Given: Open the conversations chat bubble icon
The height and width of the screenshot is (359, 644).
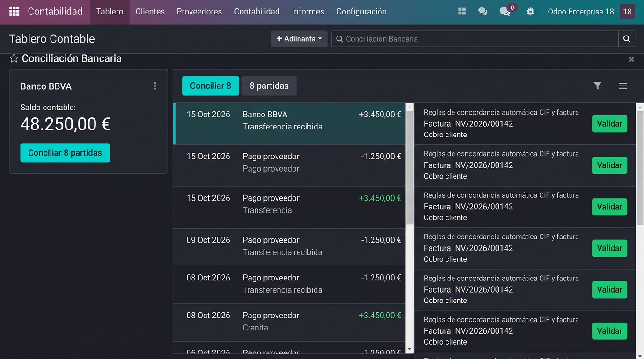Looking at the screenshot, I should [x=483, y=12].
